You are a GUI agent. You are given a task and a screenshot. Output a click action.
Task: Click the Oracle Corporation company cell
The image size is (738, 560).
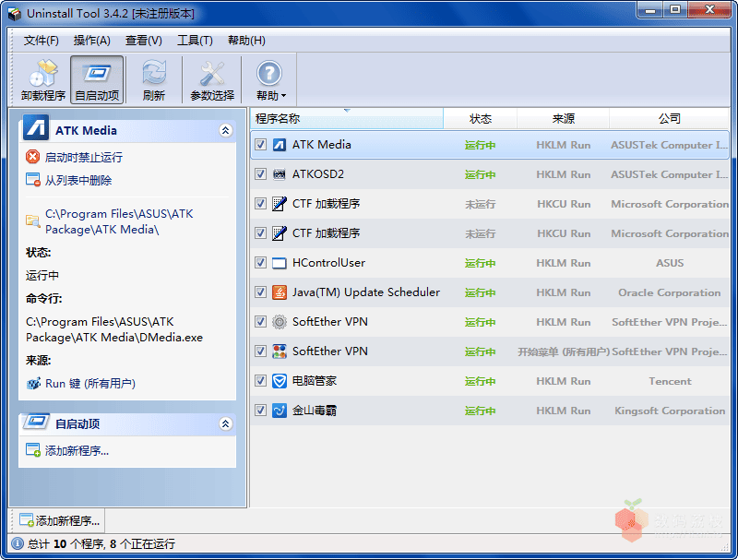[x=670, y=292]
